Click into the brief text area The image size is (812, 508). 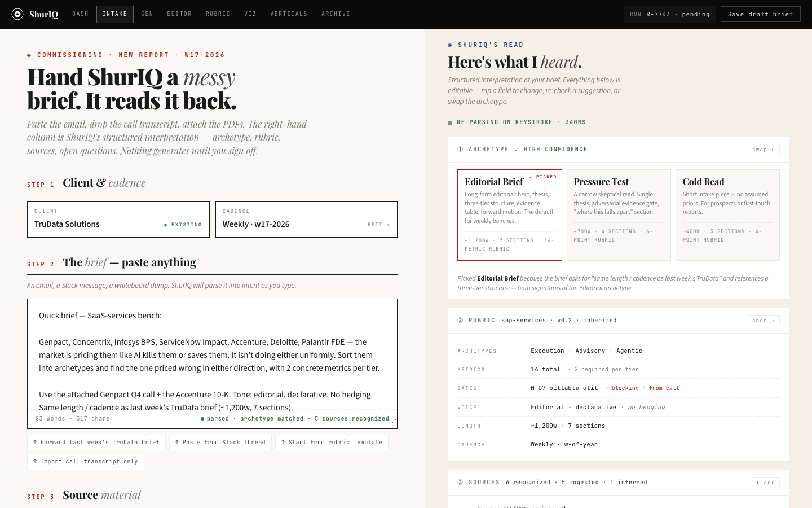(x=211, y=356)
